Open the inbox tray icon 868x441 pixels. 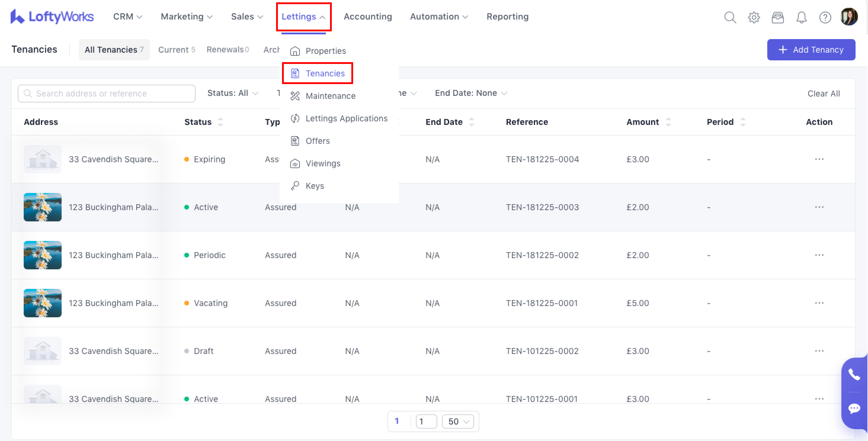pos(777,17)
